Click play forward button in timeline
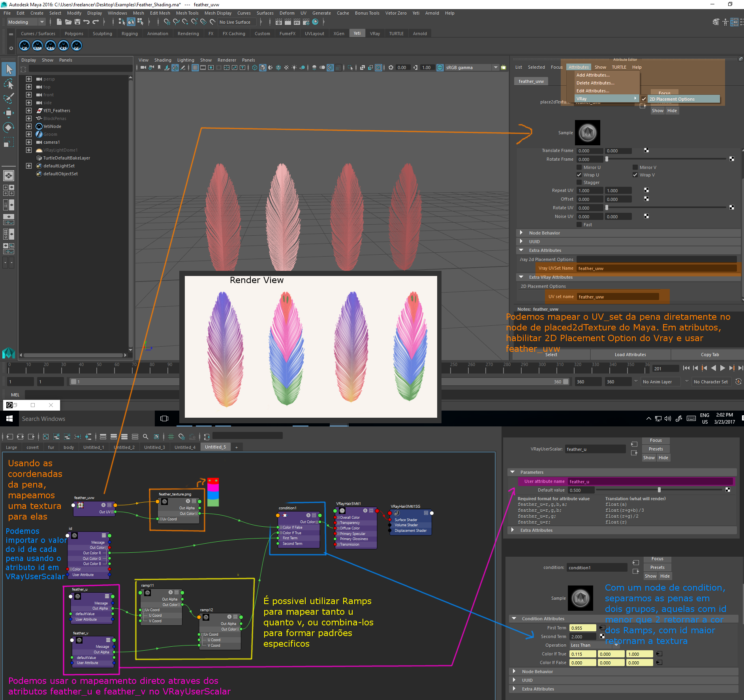 click(723, 368)
